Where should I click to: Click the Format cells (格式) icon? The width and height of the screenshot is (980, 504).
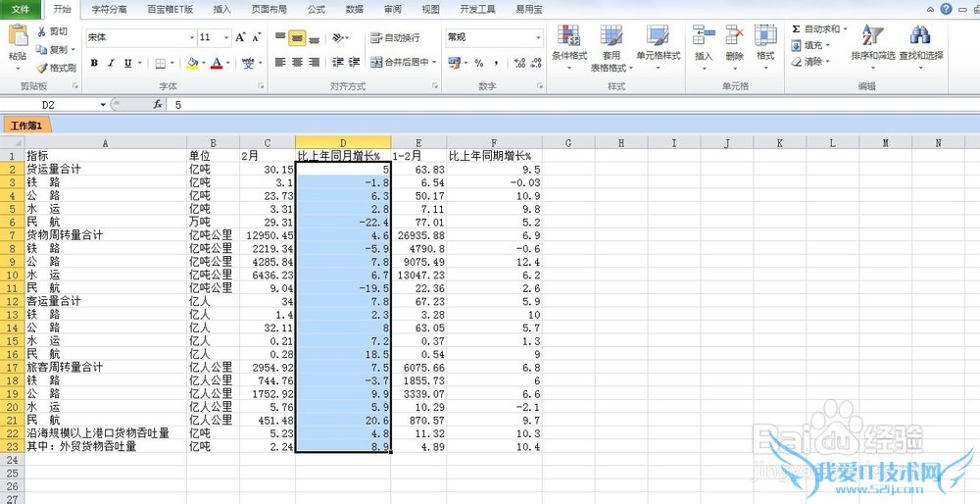click(x=765, y=35)
